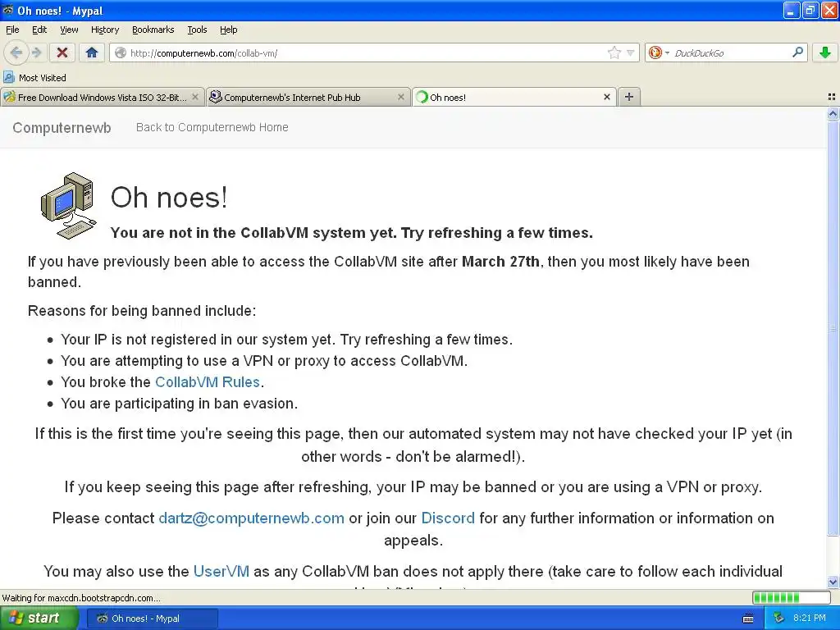Open the Most Visited bookmarks folder
This screenshot has width=840, height=630.
click(x=34, y=78)
